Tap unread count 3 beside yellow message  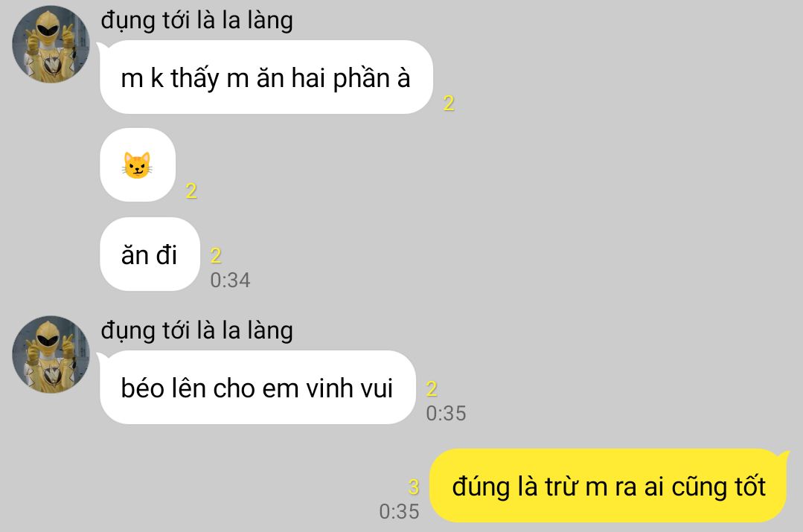coord(414,487)
